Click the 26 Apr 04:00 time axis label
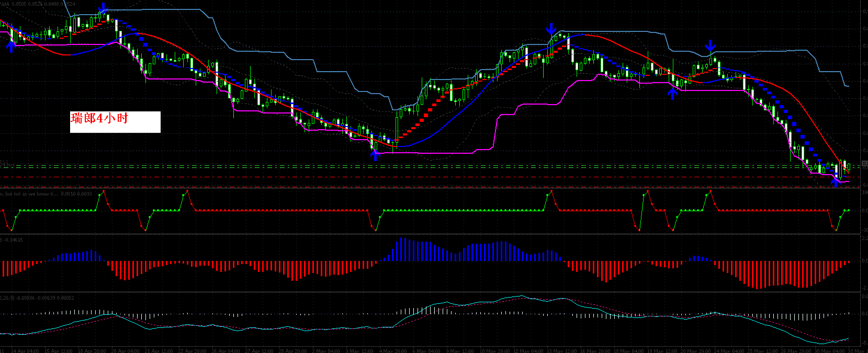 tap(226, 351)
